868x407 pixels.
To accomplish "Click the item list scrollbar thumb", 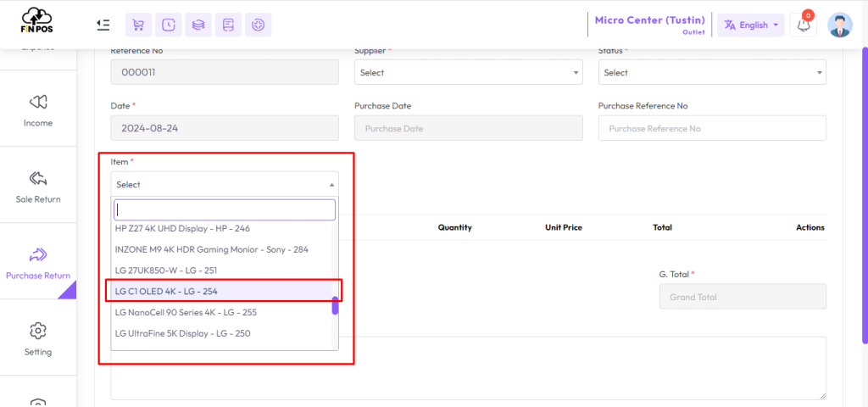I will [335, 305].
